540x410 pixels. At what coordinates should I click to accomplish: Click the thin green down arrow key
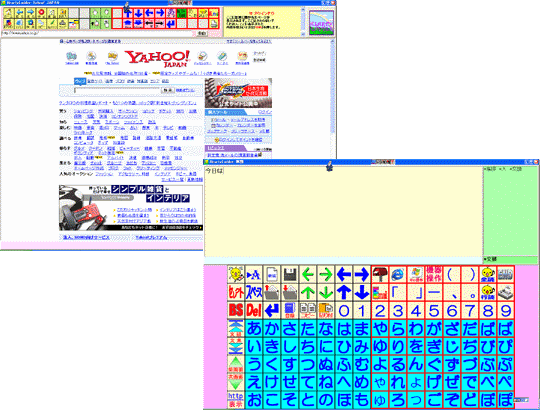[326, 292]
